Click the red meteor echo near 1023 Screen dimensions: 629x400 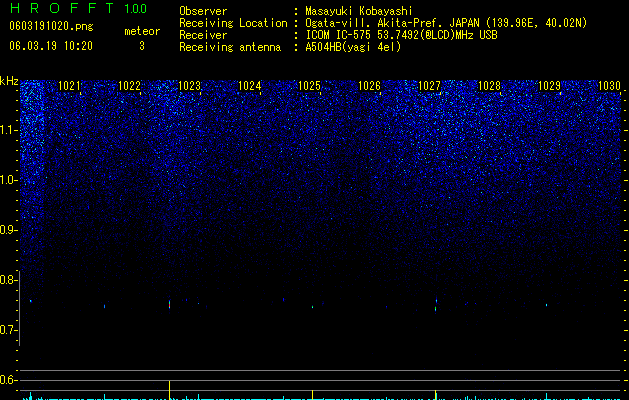point(170,305)
